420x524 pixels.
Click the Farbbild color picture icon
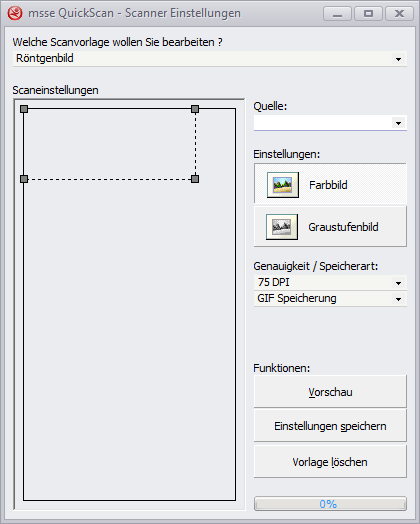click(x=283, y=185)
